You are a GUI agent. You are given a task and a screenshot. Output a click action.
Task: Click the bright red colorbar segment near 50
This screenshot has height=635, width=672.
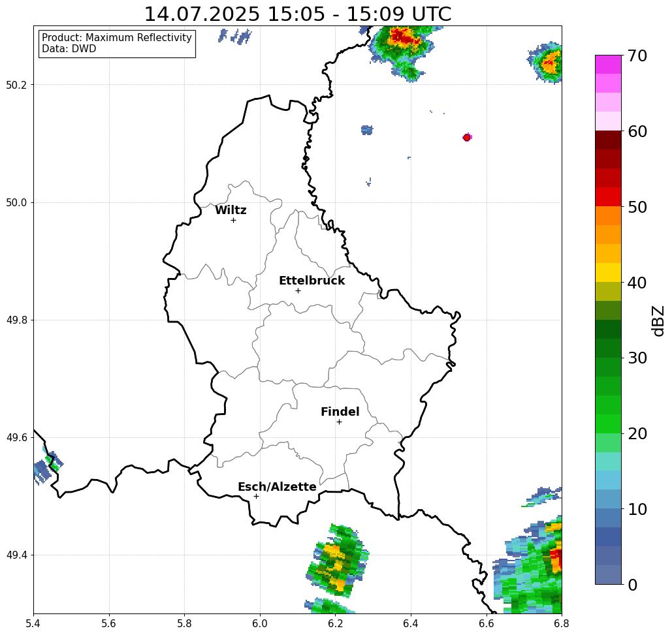click(608, 197)
